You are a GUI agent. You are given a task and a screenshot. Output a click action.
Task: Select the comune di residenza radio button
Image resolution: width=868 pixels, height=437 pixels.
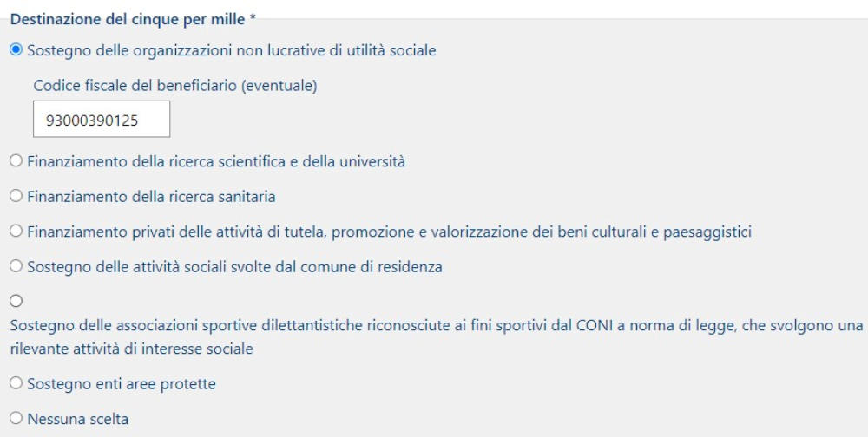(x=16, y=267)
